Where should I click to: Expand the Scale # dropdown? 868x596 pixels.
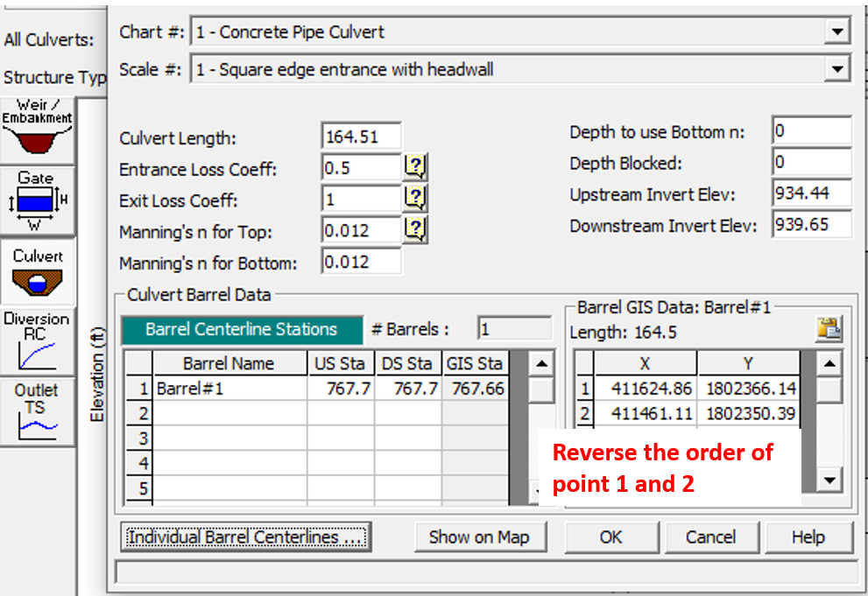click(x=837, y=69)
